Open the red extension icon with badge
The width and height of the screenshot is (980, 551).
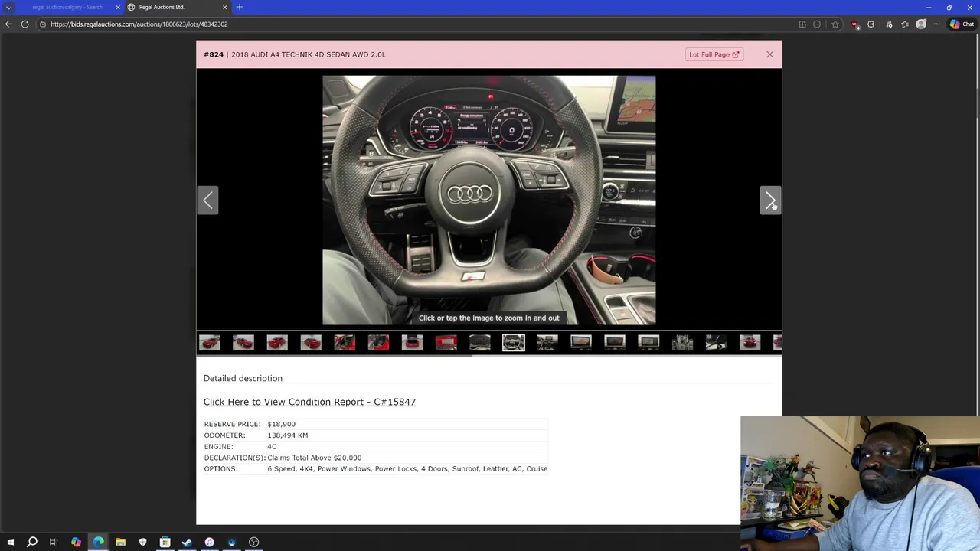[855, 24]
